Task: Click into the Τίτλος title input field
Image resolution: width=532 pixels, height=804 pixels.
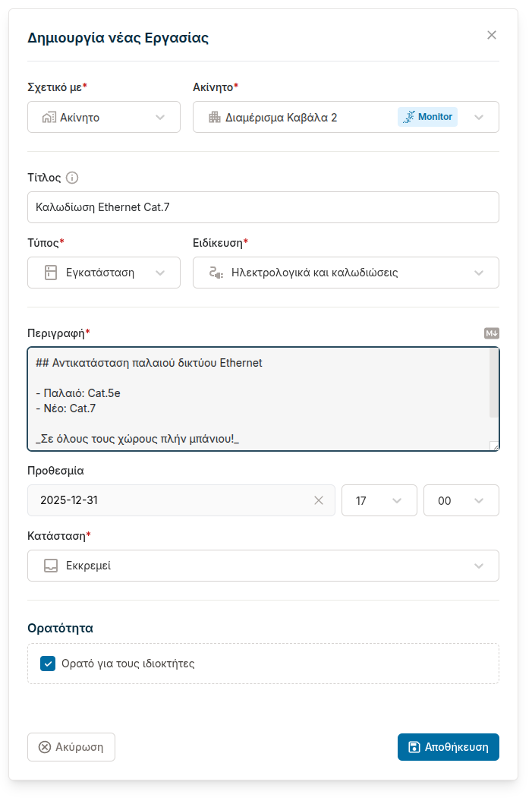Action: pyautogui.click(x=263, y=207)
